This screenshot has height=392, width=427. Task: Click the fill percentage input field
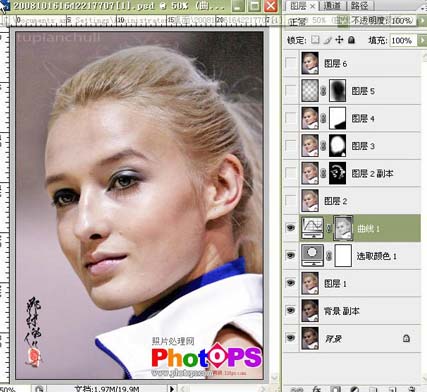[403, 40]
